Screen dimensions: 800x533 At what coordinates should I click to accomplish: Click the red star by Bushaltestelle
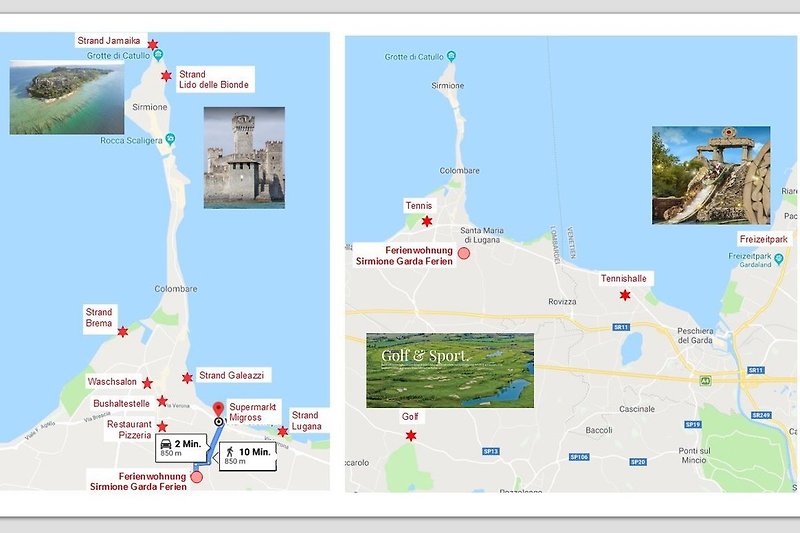(162, 401)
